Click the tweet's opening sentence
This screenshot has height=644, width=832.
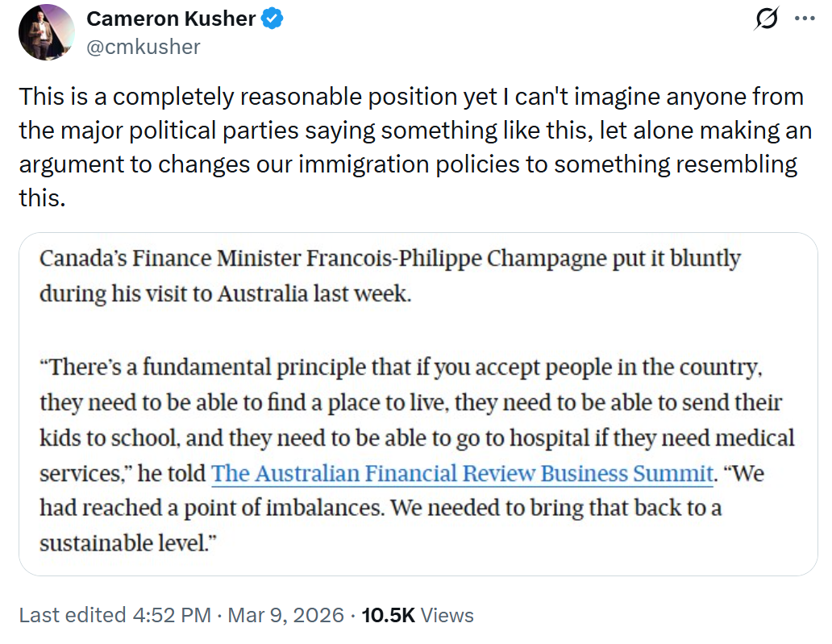pyautogui.click(x=242, y=96)
